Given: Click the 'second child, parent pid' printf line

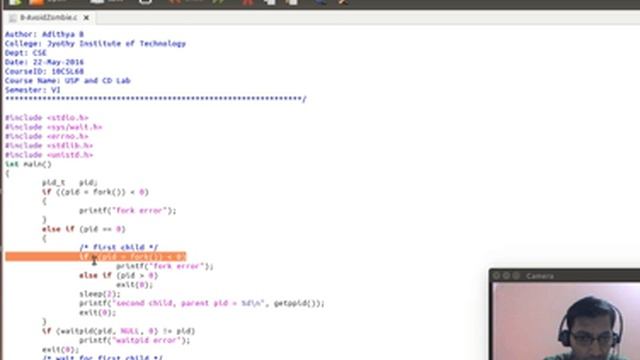Looking at the screenshot, I should point(202,303).
